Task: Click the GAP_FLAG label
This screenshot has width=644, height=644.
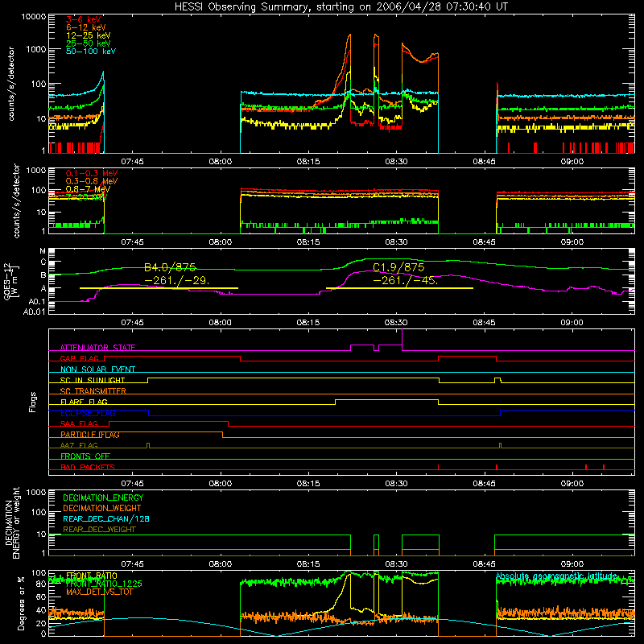Action: click(80, 358)
